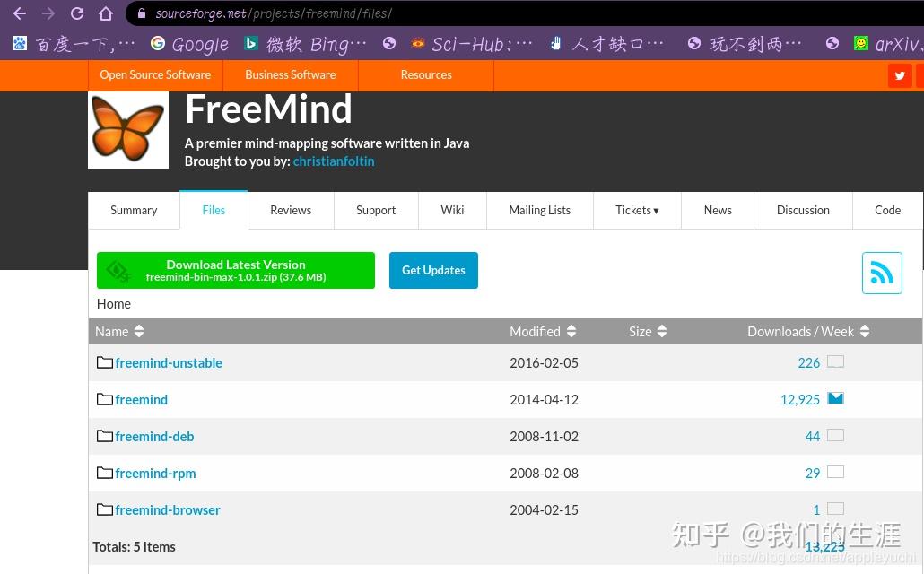Open the Google bookmark

tap(190, 44)
